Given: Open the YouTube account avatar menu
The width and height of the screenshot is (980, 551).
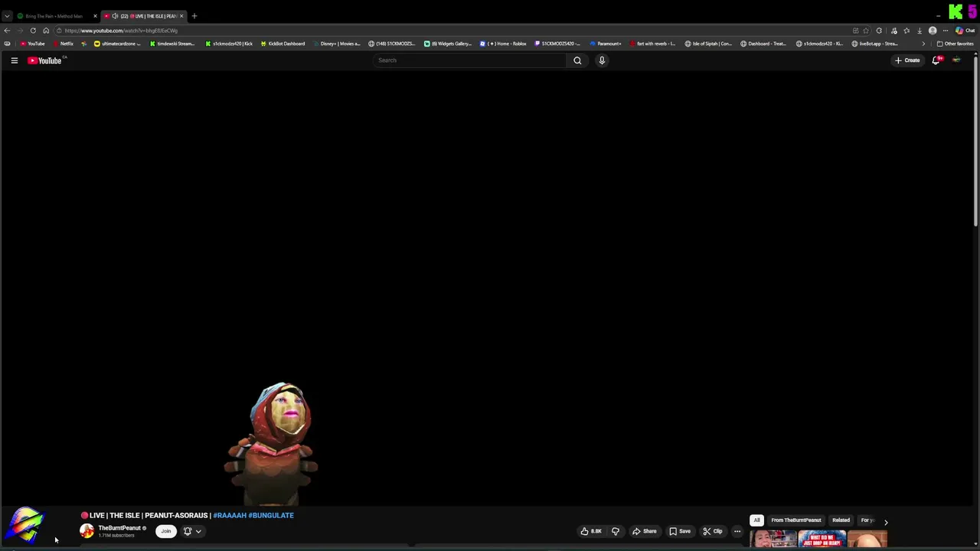Looking at the screenshot, I should point(956,60).
